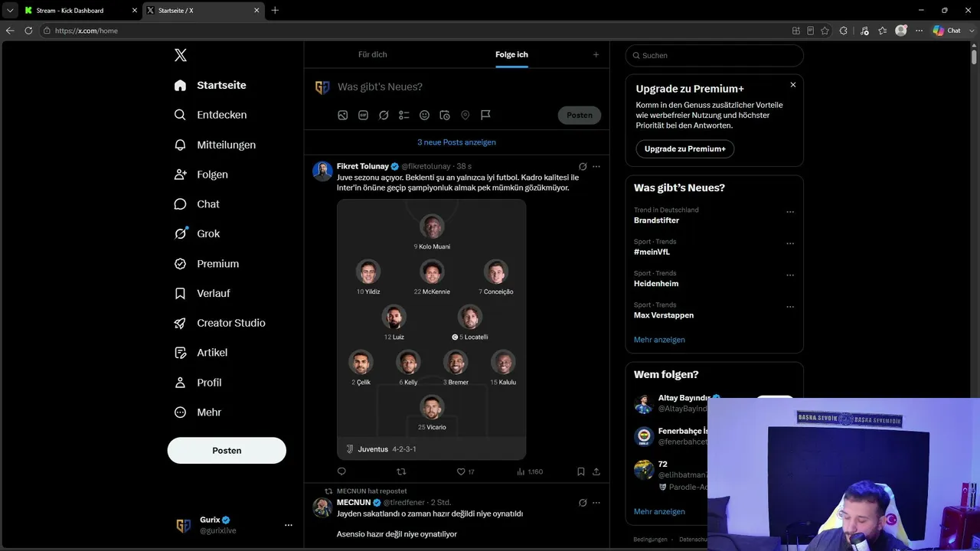Close the Startseite / X browser tab
This screenshot has width=980, height=551.
coord(256,11)
